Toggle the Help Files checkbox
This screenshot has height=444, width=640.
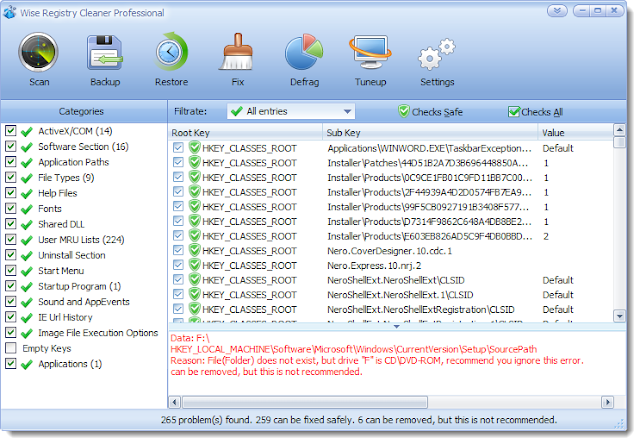(x=11, y=193)
